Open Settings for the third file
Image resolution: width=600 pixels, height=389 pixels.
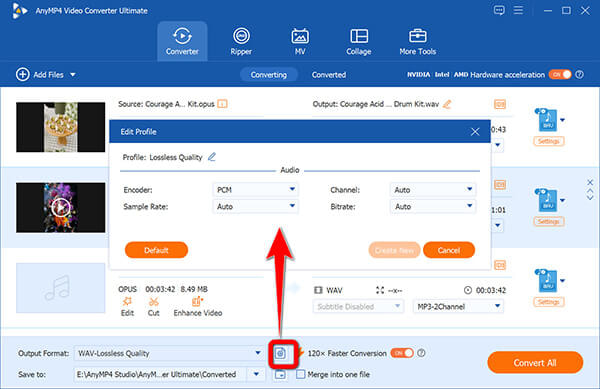(548, 302)
